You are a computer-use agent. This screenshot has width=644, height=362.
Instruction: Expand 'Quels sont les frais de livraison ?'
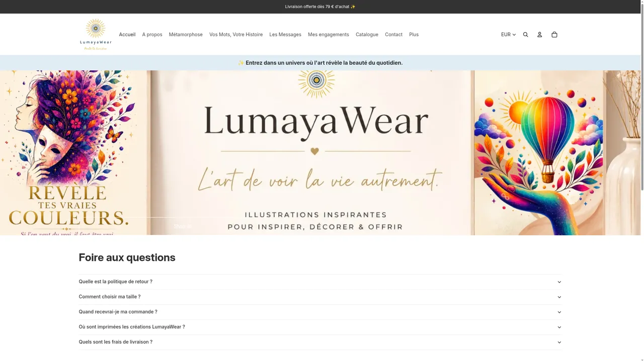(320, 342)
